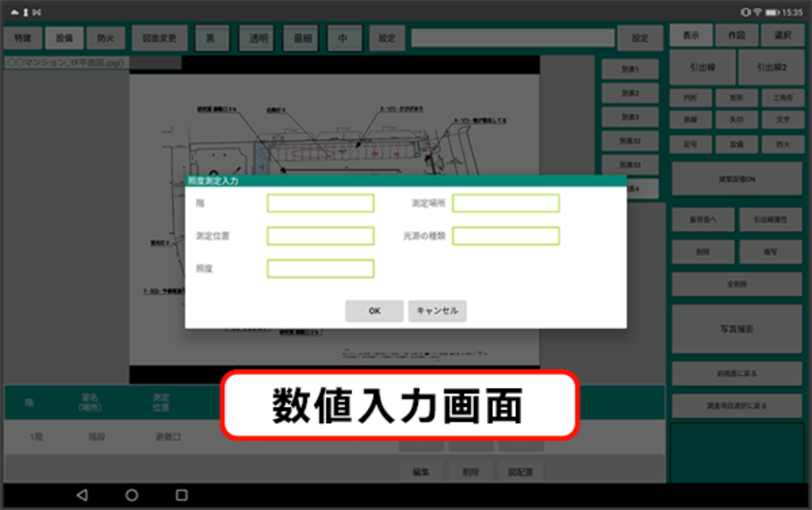Select the 矩形 shape tool
812x510 pixels.
pos(737,98)
